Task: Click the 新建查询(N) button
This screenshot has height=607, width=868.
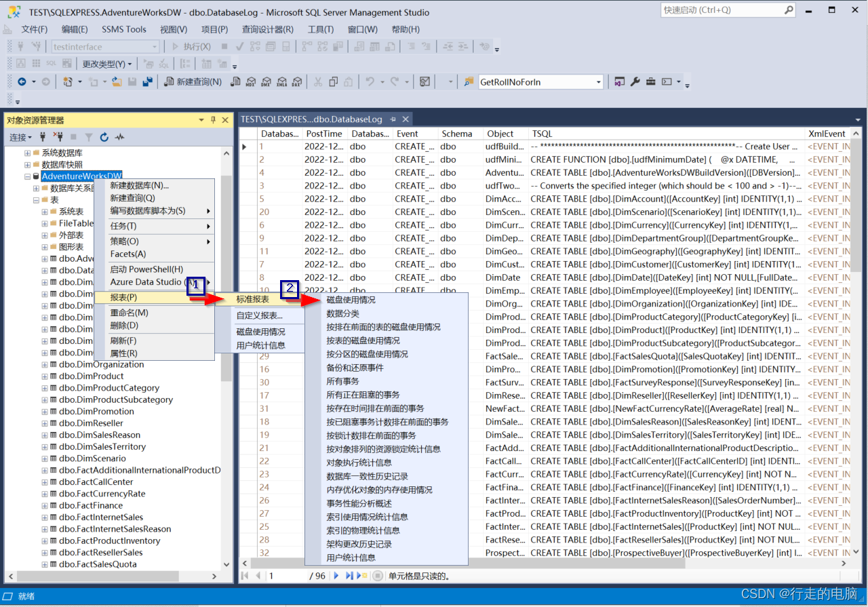Action: [193, 82]
